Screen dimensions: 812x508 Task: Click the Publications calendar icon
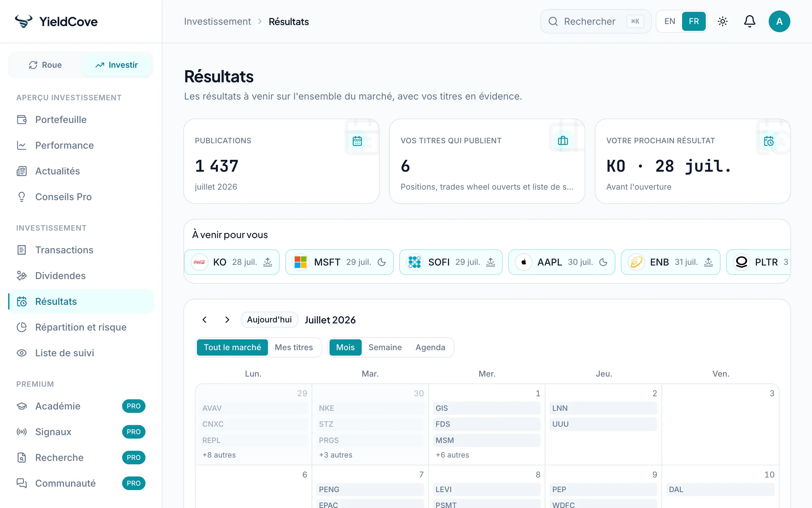(x=357, y=141)
